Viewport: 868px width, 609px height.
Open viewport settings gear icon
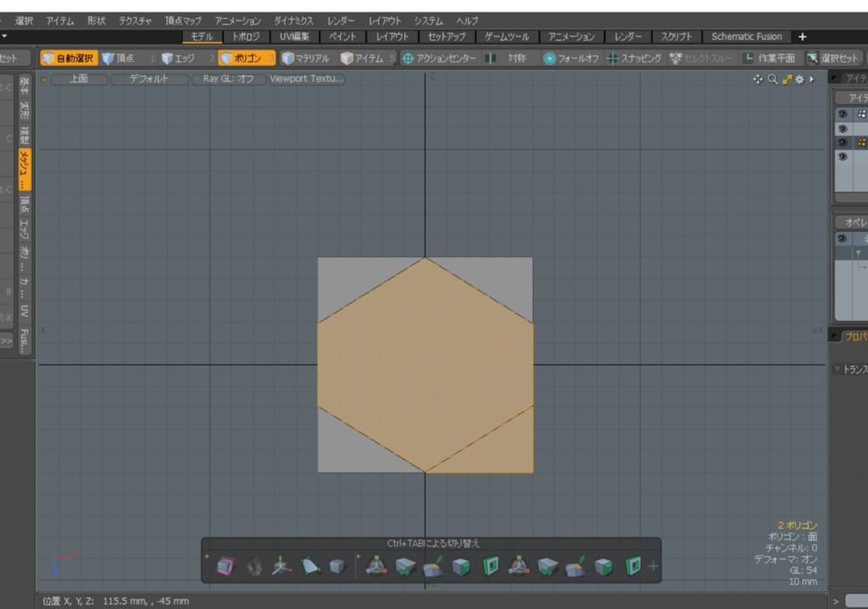click(x=799, y=79)
